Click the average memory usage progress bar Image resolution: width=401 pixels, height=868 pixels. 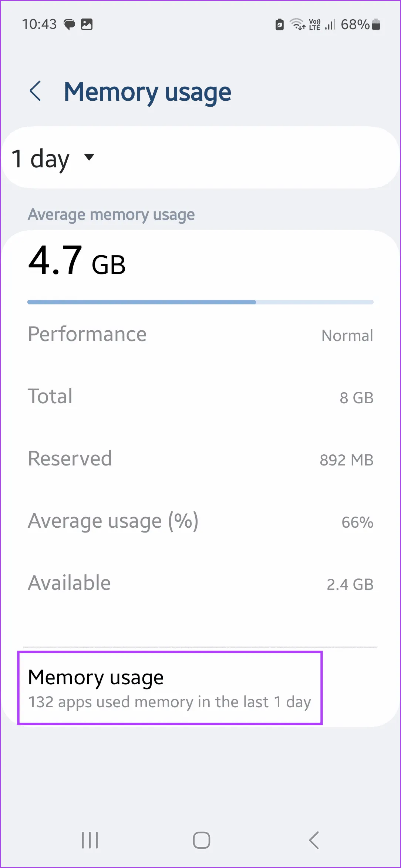(x=200, y=302)
